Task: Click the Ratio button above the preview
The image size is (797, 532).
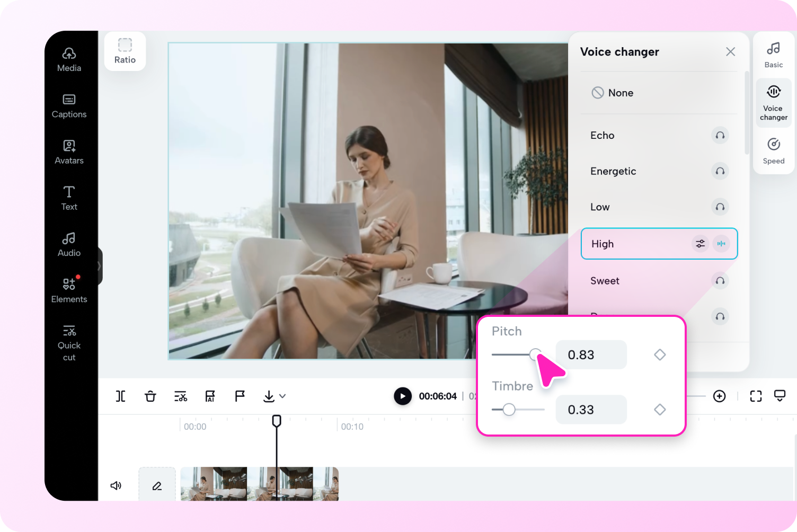Action: point(125,51)
